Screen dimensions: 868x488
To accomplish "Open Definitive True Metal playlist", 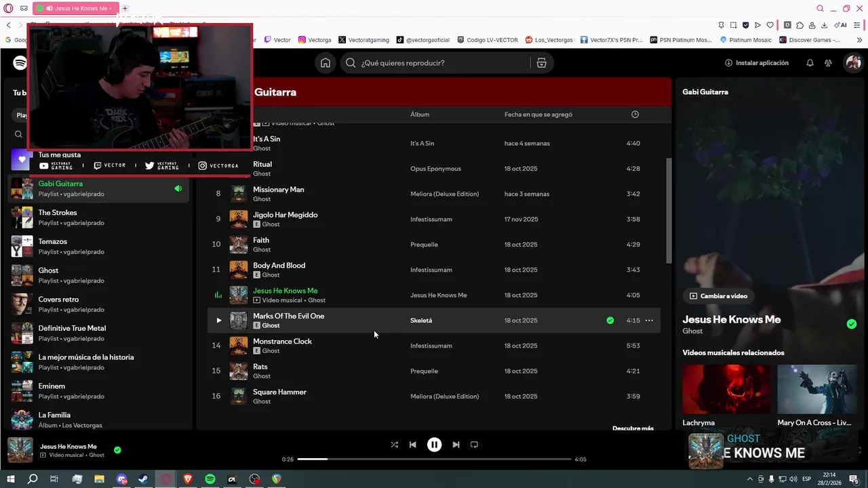I will click(98, 333).
